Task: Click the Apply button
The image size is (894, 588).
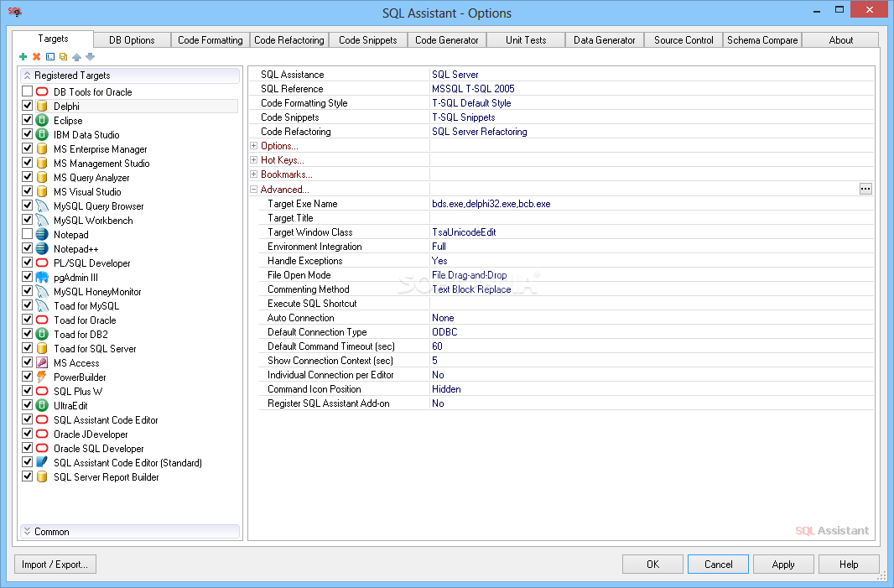Action: click(x=783, y=564)
